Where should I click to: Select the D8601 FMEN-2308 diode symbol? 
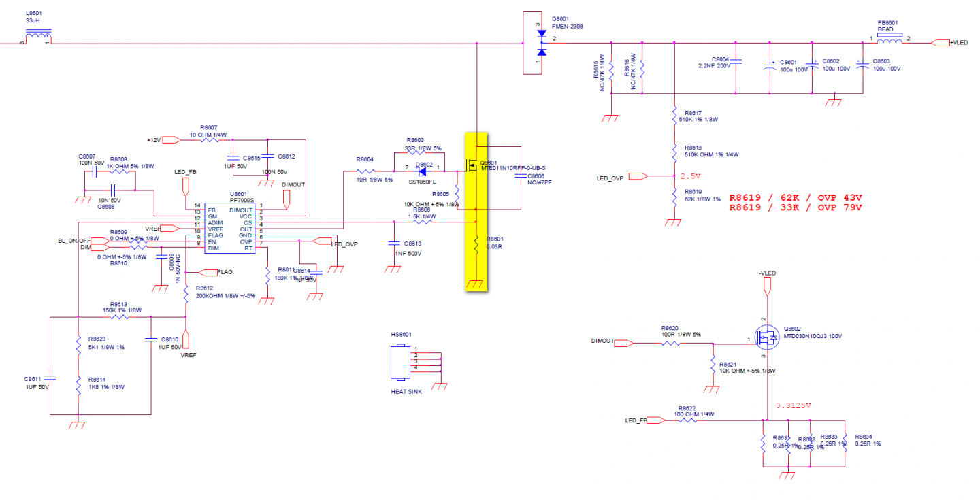[542, 42]
